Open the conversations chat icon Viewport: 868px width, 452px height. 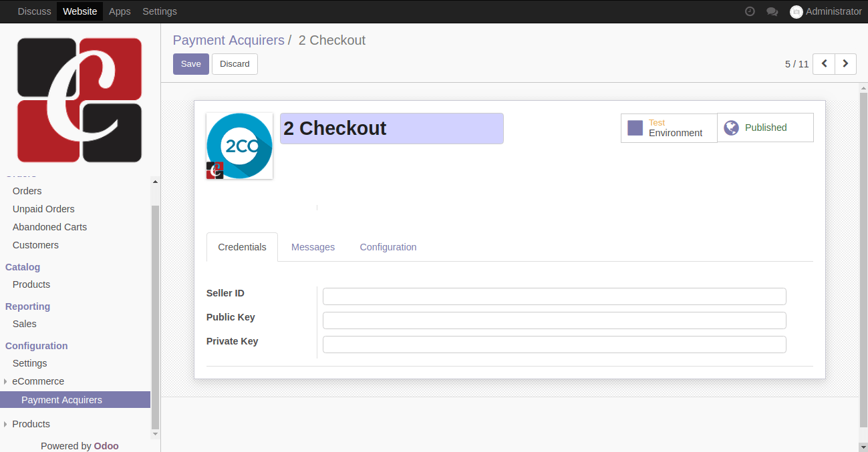[x=772, y=11]
